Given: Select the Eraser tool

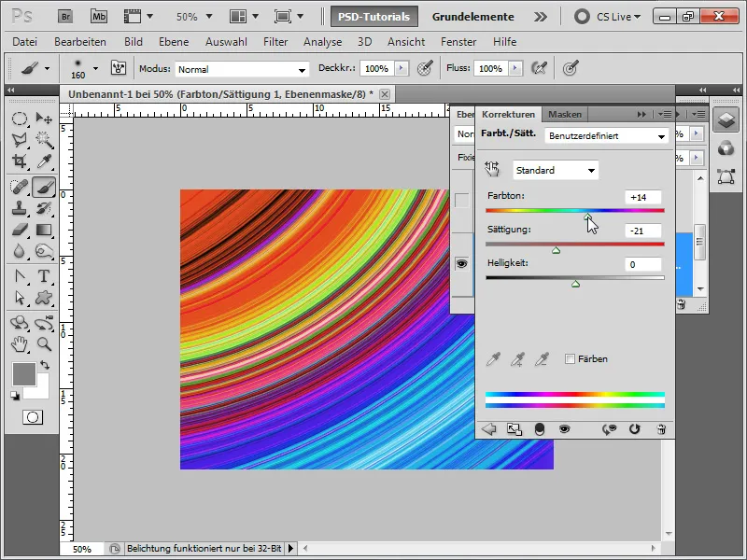Looking at the screenshot, I should (19, 230).
